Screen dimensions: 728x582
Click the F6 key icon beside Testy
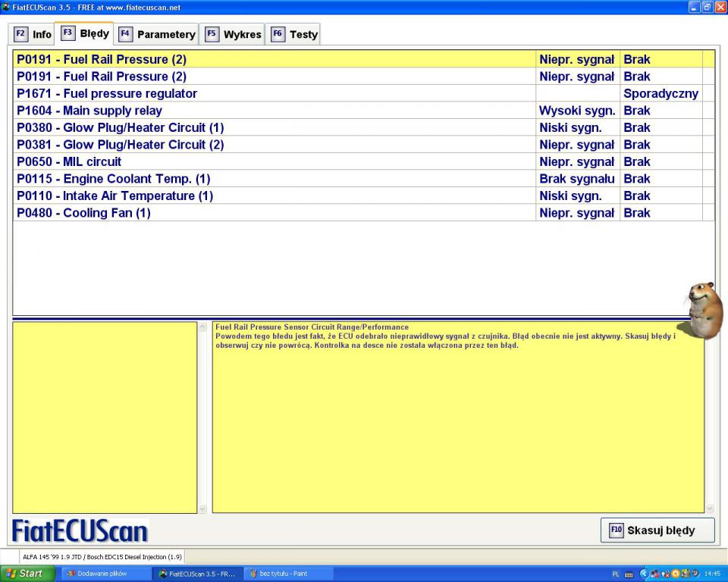(278, 34)
